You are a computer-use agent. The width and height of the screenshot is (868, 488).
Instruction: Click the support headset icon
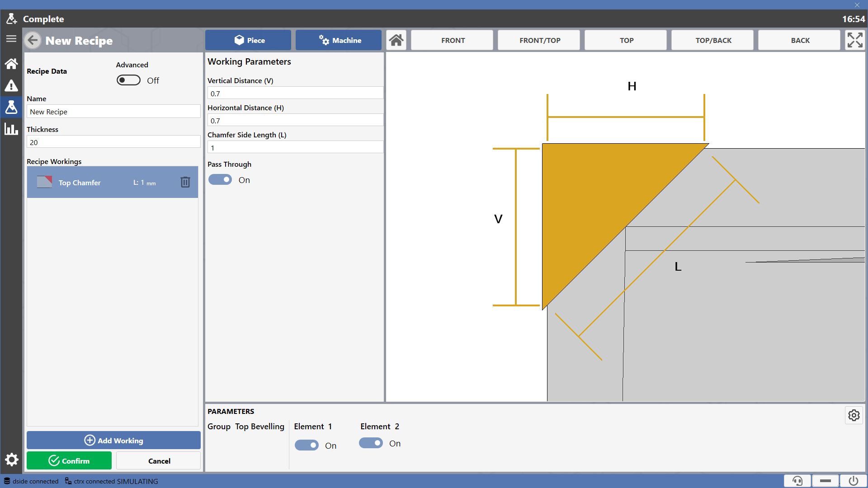(x=797, y=481)
